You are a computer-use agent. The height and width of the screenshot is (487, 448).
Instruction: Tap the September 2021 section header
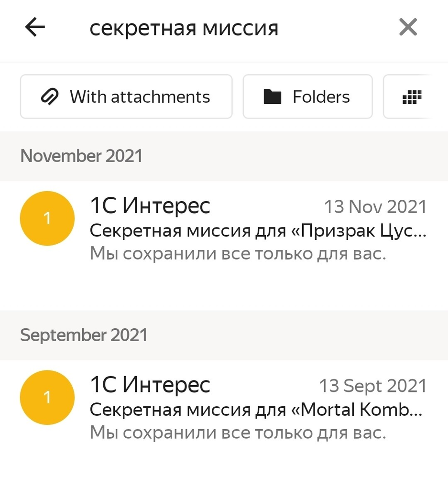tap(84, 335)
